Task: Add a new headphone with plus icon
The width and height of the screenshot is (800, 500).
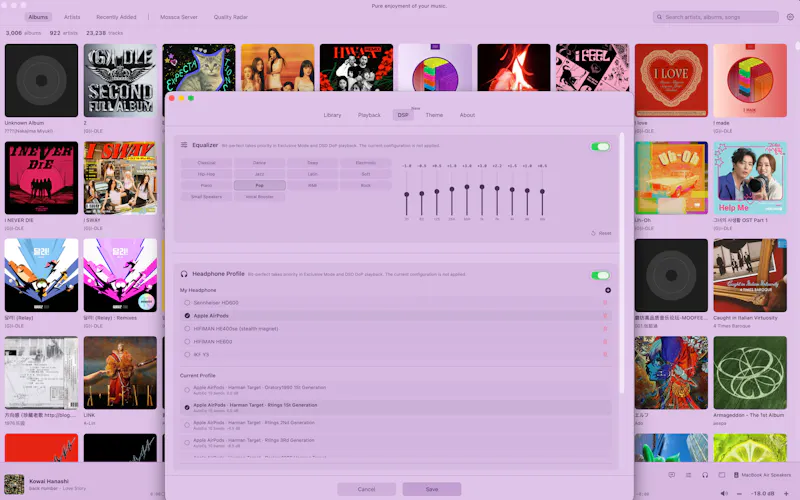Action: tap(608, 290)
